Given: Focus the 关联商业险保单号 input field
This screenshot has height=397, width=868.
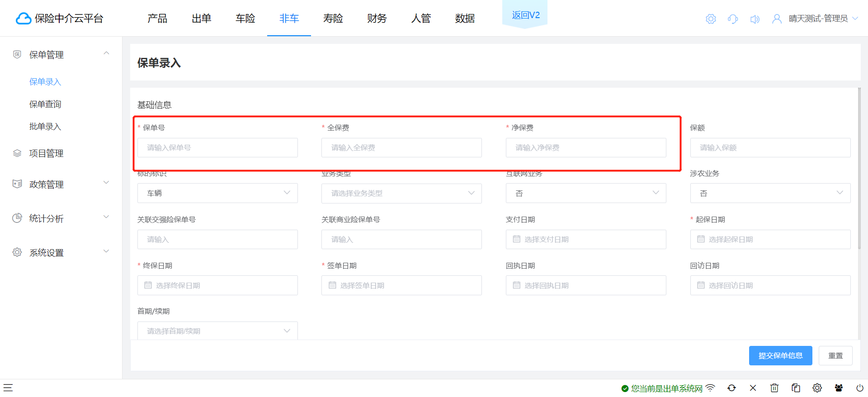Looking at the screenshot, I should [x=401, y=239].
